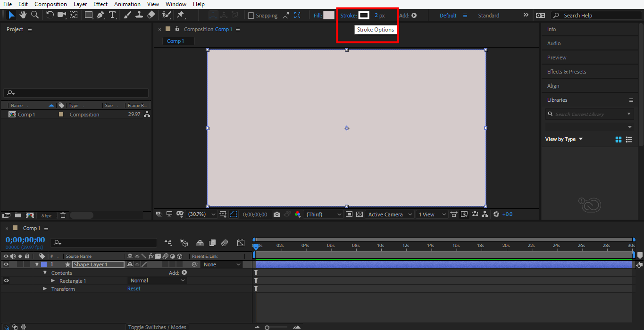Enable the Snapping checkbox
The width and height of the screenshot is (644, 330).
(251, 16)
